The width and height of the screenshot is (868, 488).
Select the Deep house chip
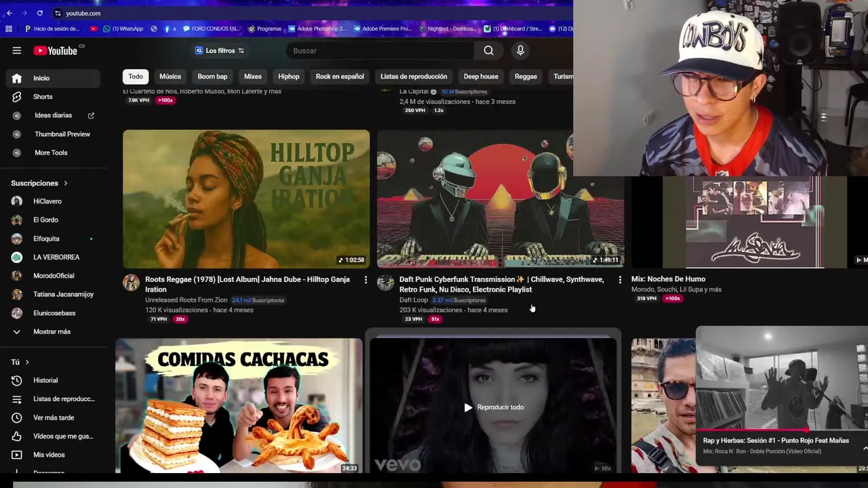481,77
